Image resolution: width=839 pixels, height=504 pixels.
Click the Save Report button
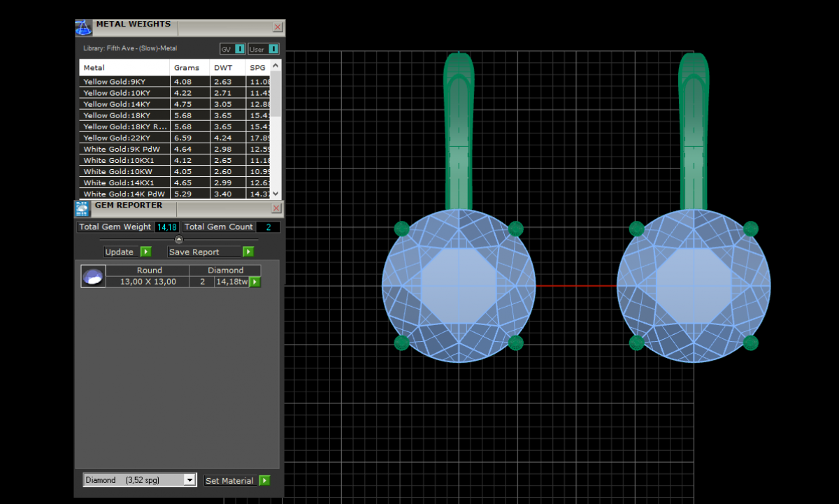pos(210,252)
